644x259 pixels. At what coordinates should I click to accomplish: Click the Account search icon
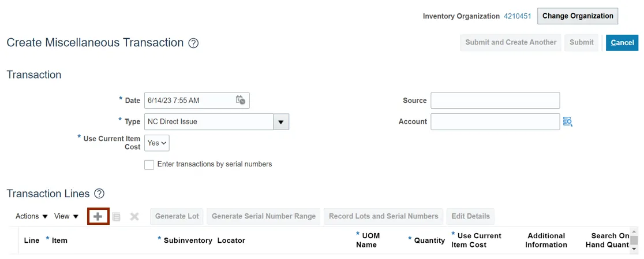pos(568,121)
